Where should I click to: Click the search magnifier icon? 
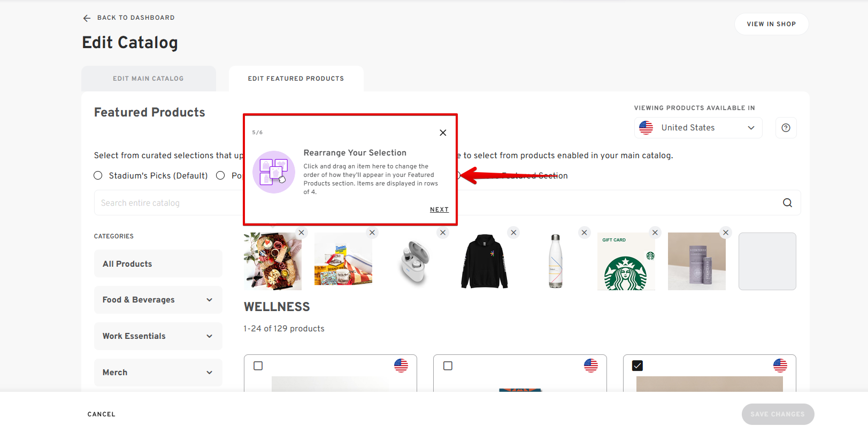pos(787,203)
